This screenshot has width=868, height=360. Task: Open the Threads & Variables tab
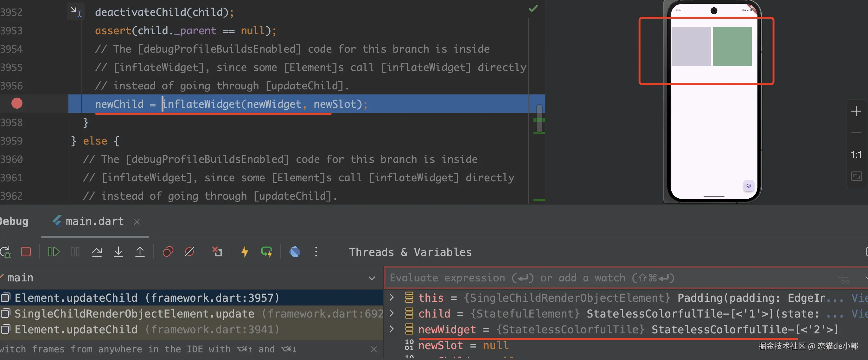(x=410, y=252)
